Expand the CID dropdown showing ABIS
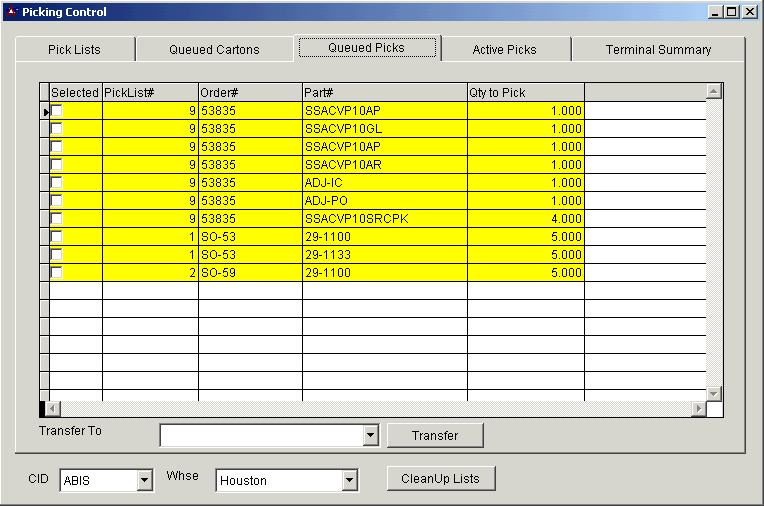This screenshot has width=764, height=506. 144,481
